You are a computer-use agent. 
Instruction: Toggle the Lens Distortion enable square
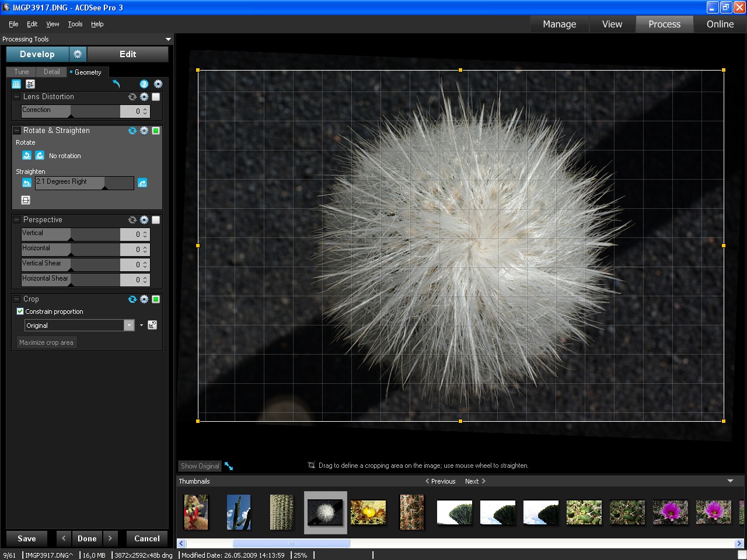155,97
